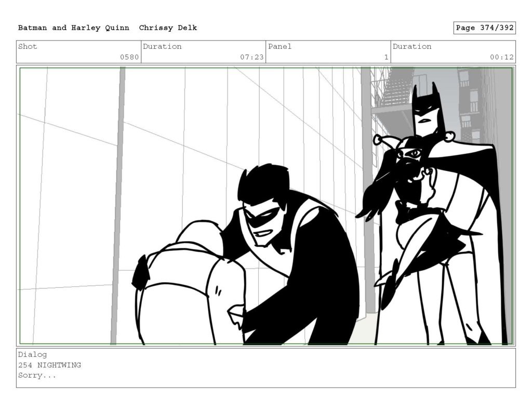Click the artist name 'Chrissy Delk'

(168, 28)
